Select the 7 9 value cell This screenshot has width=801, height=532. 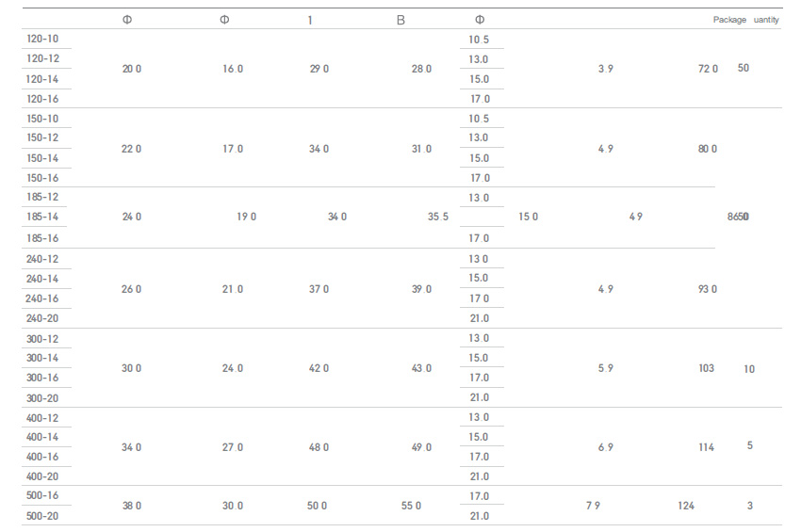click(x=593, y=506)
